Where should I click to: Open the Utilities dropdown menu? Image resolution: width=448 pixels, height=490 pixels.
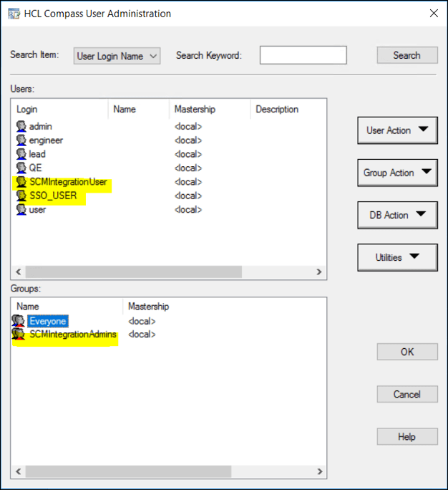397,257
